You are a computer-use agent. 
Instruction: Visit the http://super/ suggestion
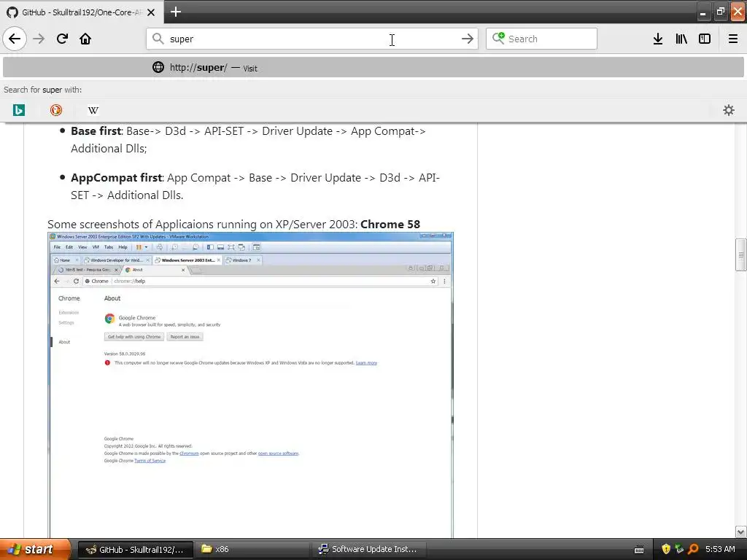[373, 67]
